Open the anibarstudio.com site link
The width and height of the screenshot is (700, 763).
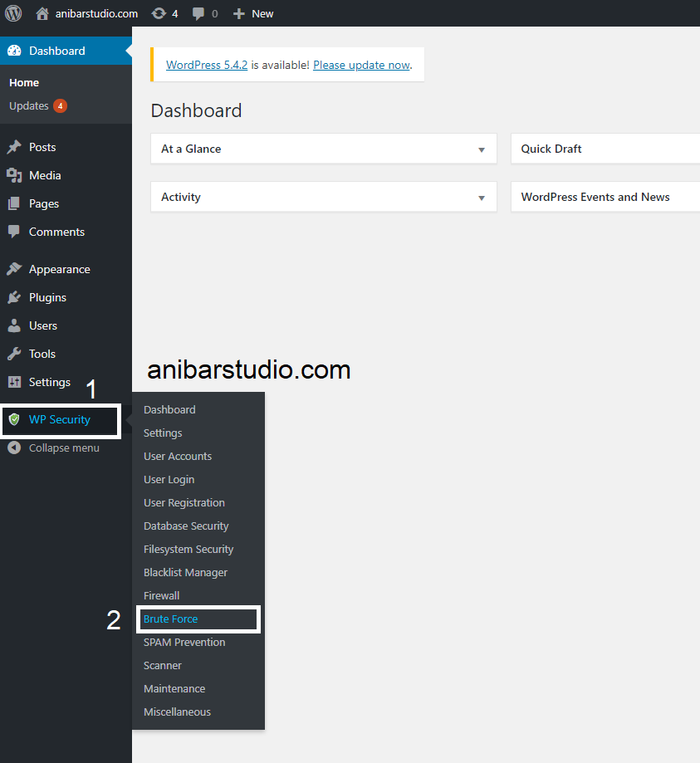[x=96, y=13]
